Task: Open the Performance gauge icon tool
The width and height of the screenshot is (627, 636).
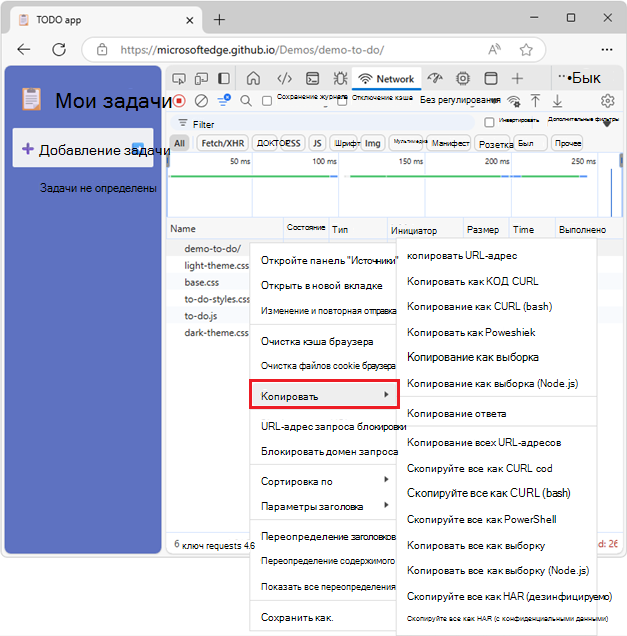Action: pyautogui.click(x=435, y=78)
